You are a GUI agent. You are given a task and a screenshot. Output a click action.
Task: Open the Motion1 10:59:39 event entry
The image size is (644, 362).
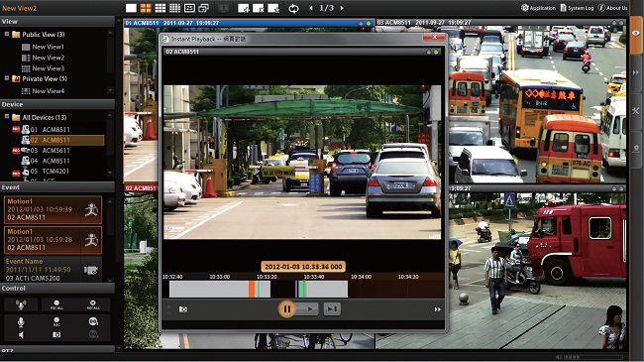(53, 209)
